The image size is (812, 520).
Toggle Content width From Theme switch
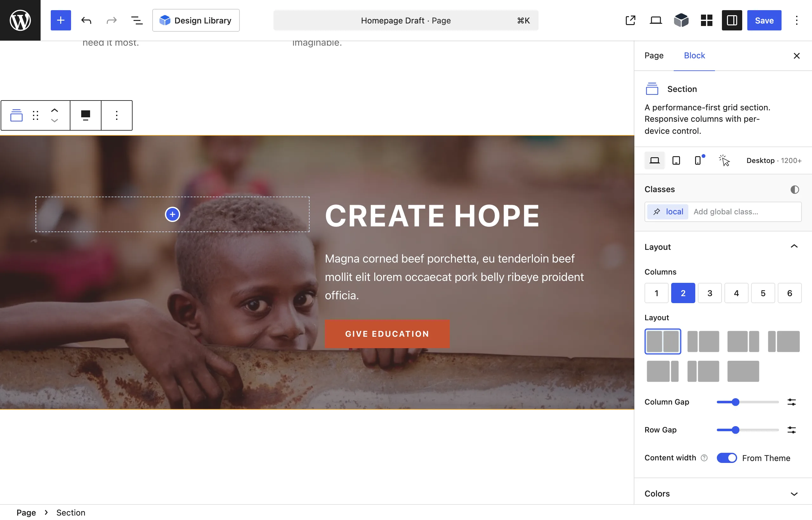727,458
